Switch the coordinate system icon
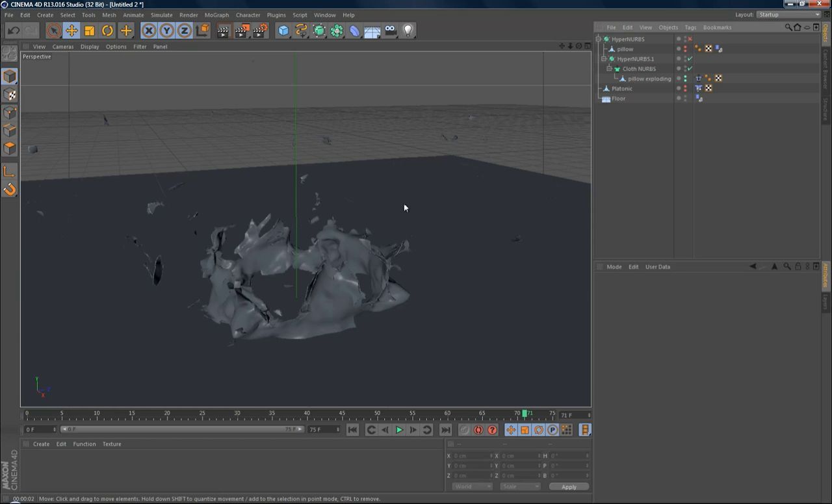Viewport: 832px width, 504px height. [x=202, y=31]
